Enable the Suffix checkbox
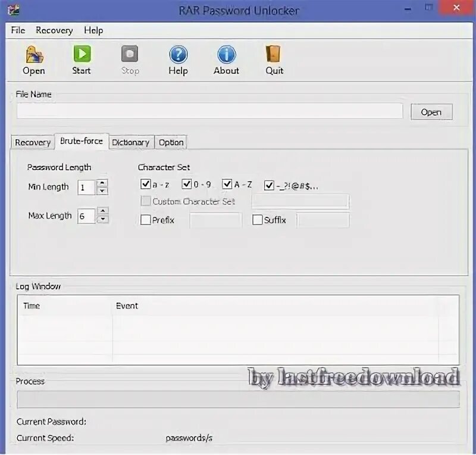476x455 pixels. click(258, 219)
